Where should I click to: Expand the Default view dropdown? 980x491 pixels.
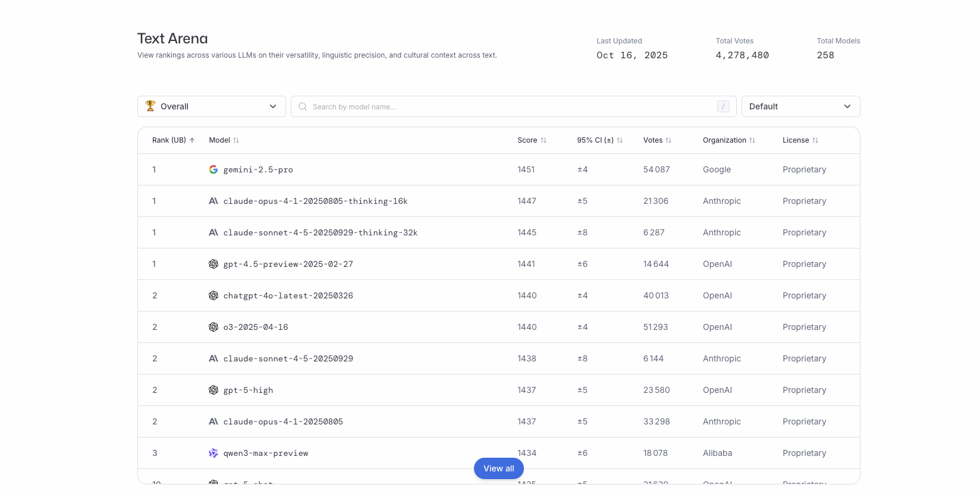[x=800, y=106]
